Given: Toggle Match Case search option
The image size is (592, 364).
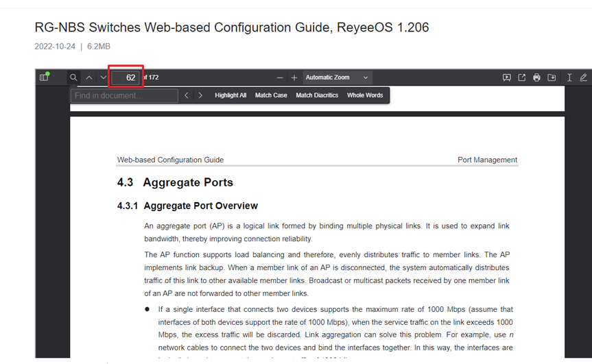Looking at the screenshot, I should (x=271, y=95).
